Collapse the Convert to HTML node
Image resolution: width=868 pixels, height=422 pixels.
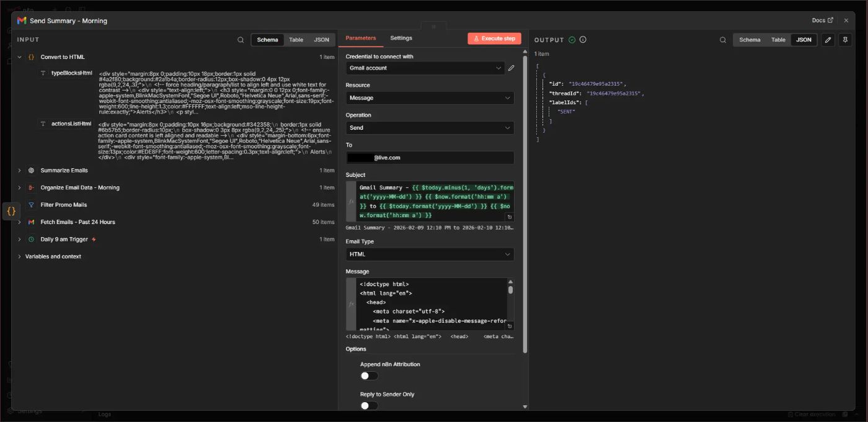coord(19,57)
